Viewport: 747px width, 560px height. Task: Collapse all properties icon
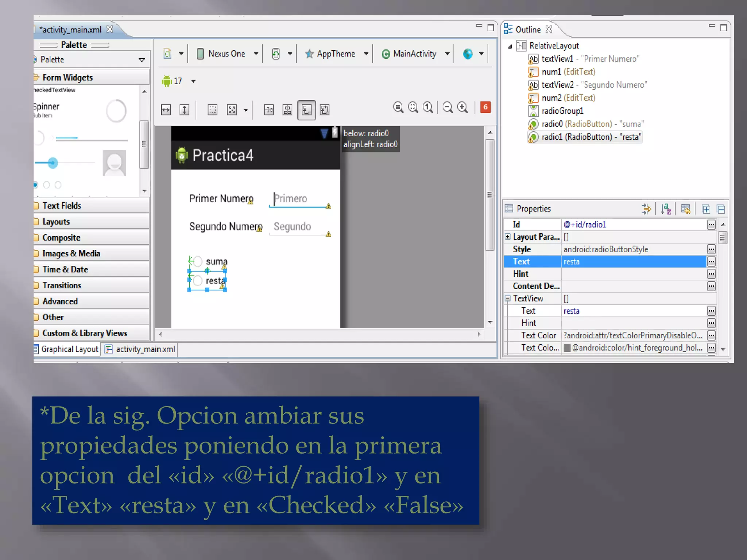(721, 209)
